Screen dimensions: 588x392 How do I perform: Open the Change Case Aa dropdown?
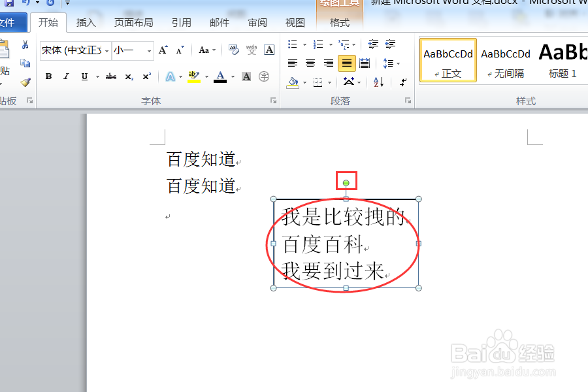[207, 50]
